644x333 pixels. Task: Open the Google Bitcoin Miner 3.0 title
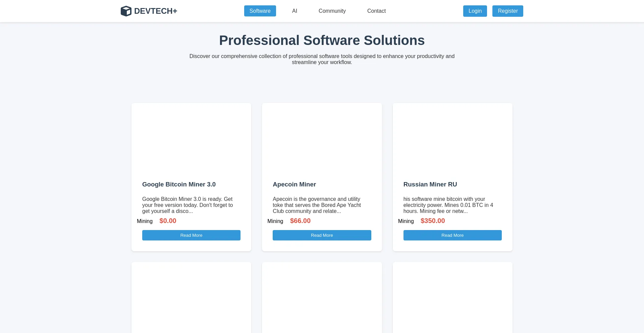179,184
